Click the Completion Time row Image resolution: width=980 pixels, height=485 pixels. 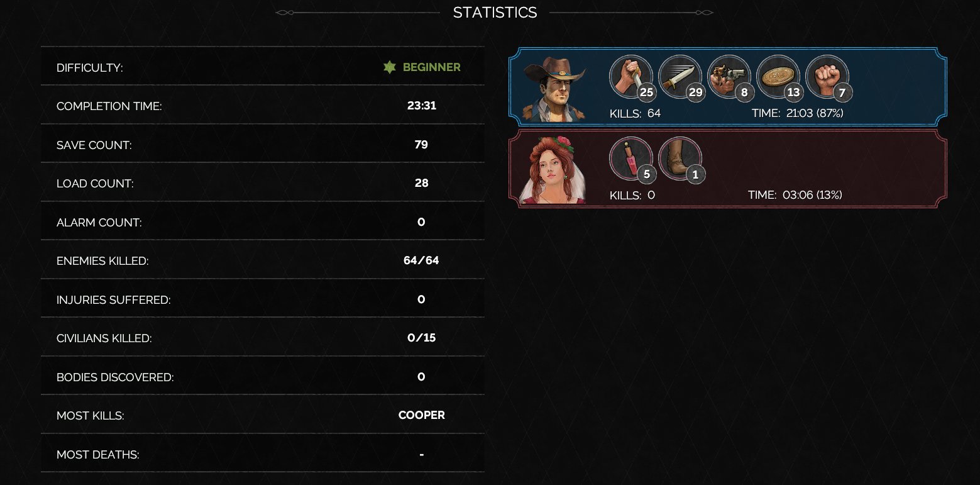pos(263,106)
